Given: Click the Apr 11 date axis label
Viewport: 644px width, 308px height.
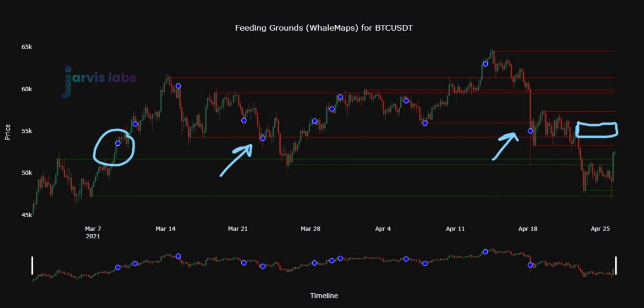Looking at the screenshot, I should [455, 229].
